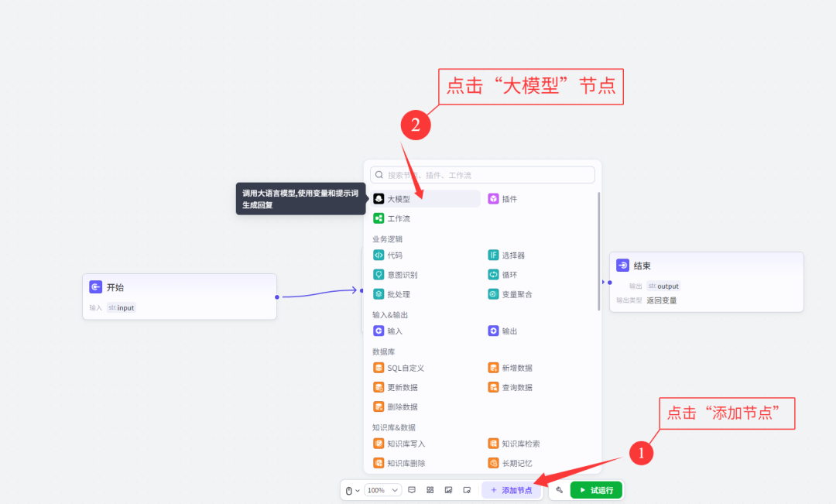The width and height of the screenshot is (836, 504).
Task: Click the wrench icon near 试运行
Action: click(557, 489)
